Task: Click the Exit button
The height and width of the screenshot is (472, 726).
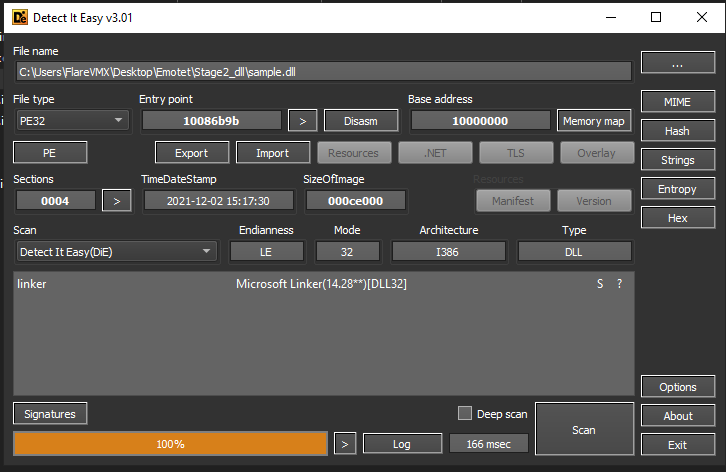Action: pyautogui.click(x=678, y=445)
